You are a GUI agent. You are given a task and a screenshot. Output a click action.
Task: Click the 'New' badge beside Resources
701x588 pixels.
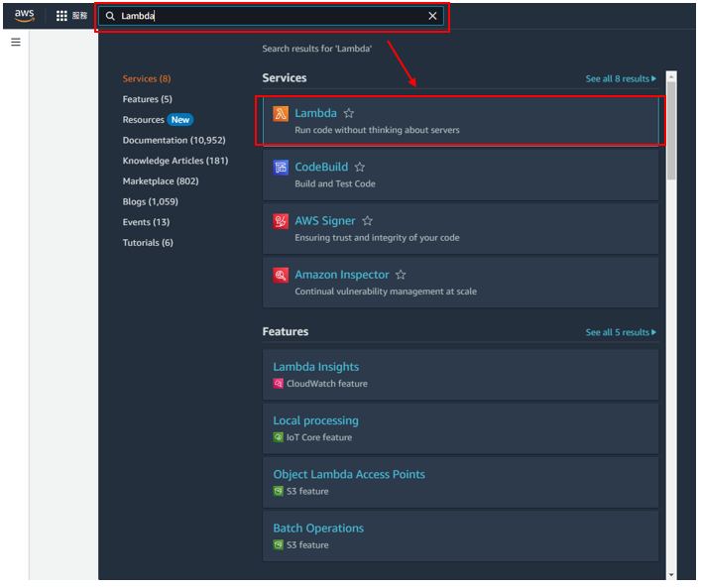tap(180, 120)
